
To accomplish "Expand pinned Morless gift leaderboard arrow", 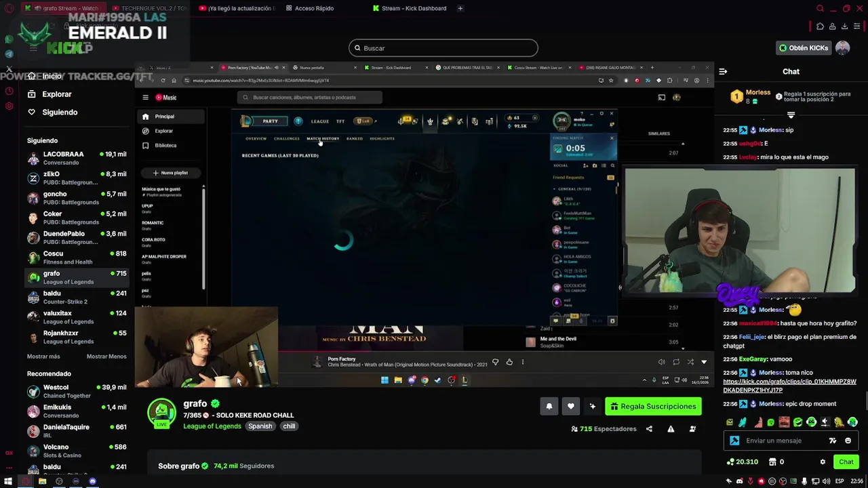I will pyautogui.click(x=791, y=115).
